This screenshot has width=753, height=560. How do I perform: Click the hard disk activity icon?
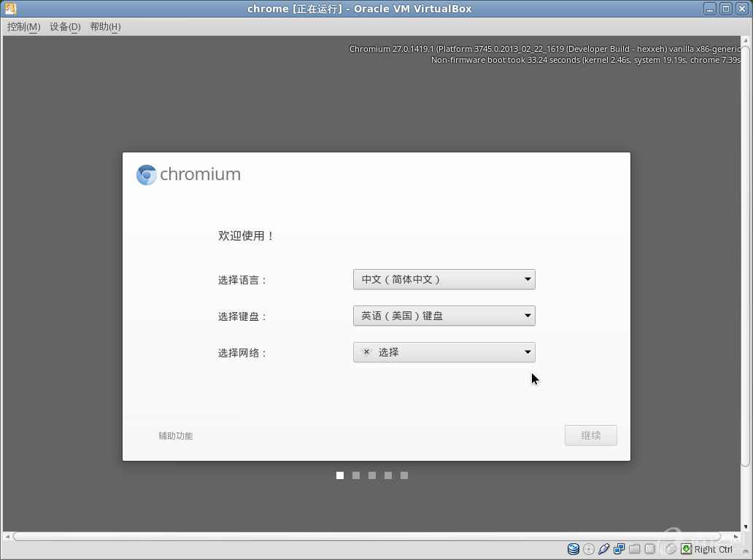(x=574, y=549)
